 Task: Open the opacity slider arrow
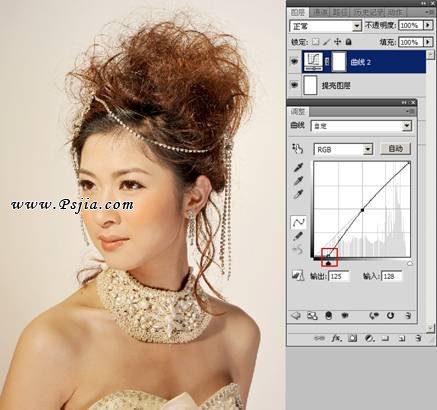(x=428, y=25)
